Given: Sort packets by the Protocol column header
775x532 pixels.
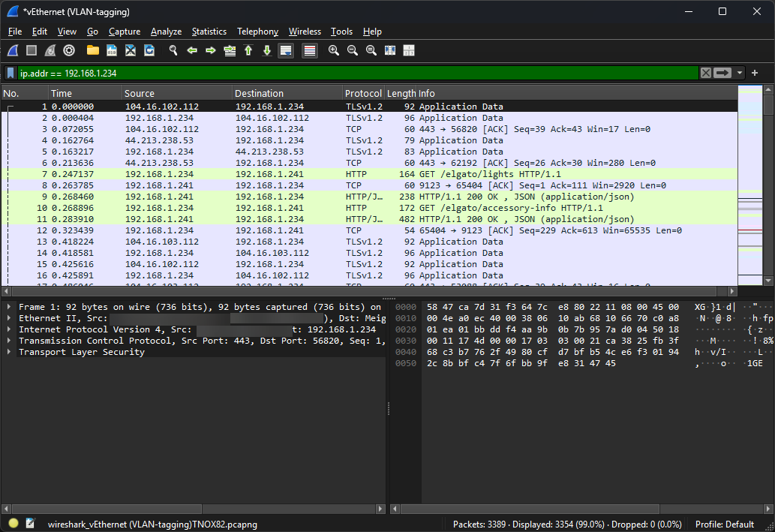Looking at the screenshot, I should (x=363, y=94).
